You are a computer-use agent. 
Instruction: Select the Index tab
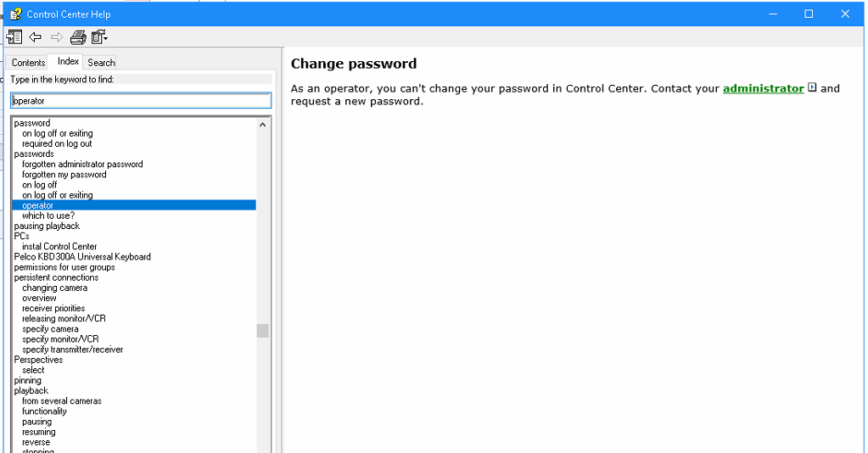coord(68,61)
